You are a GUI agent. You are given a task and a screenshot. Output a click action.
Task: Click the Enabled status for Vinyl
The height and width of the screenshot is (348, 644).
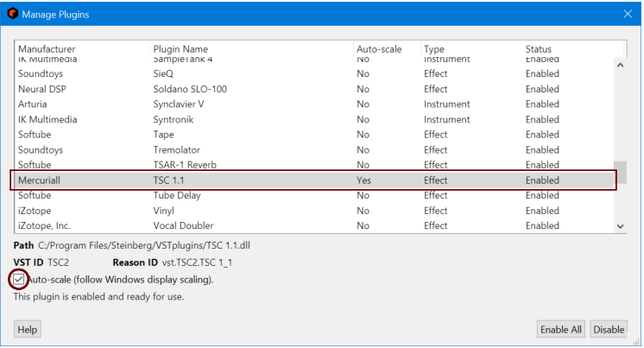click(x=542, y=211)
